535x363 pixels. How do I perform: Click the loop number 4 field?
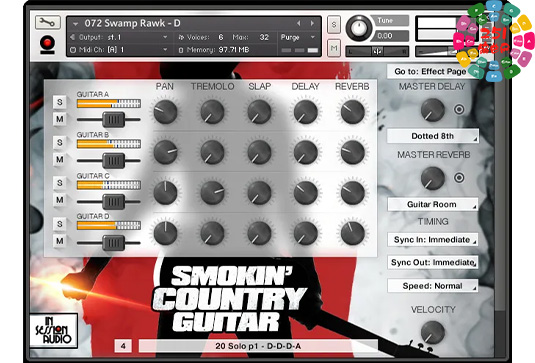[x=123, y=346]
